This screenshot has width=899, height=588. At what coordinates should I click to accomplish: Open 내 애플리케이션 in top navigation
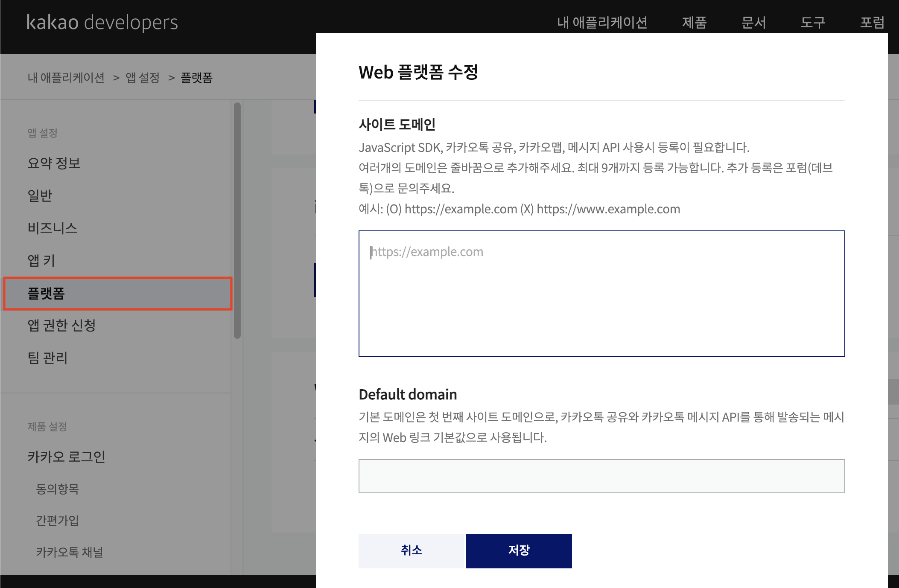602,22
